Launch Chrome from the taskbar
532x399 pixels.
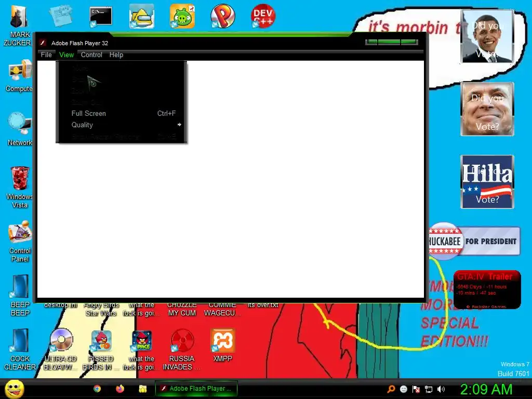[97, 389]
